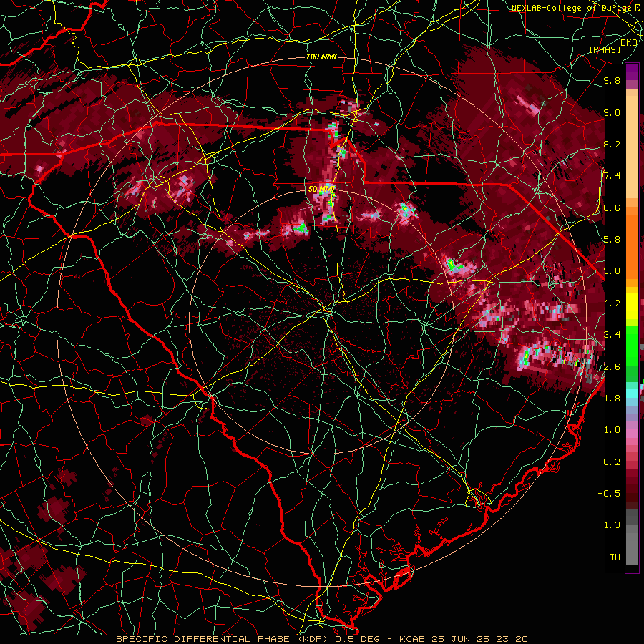Select the cyan segment of the color bar
This screenshot has width=644, height=644.
pos(632,393)
